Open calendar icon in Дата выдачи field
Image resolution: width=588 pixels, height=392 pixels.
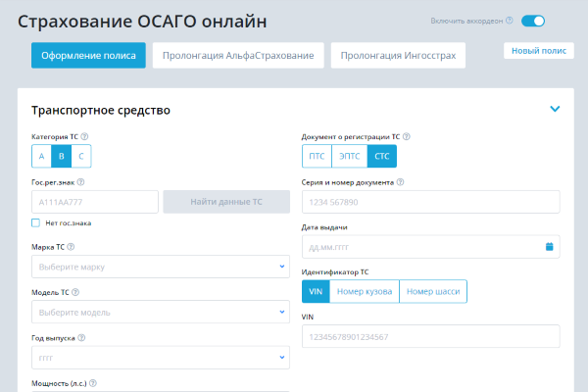[x=550, y=246]
